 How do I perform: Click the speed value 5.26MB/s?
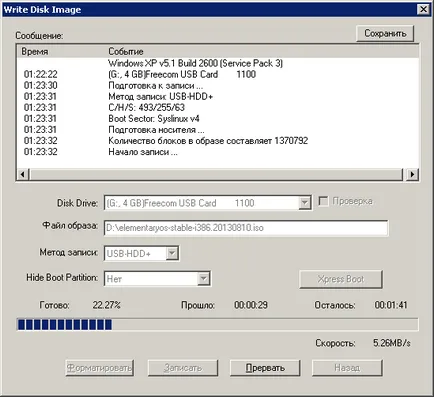(392, 343)
